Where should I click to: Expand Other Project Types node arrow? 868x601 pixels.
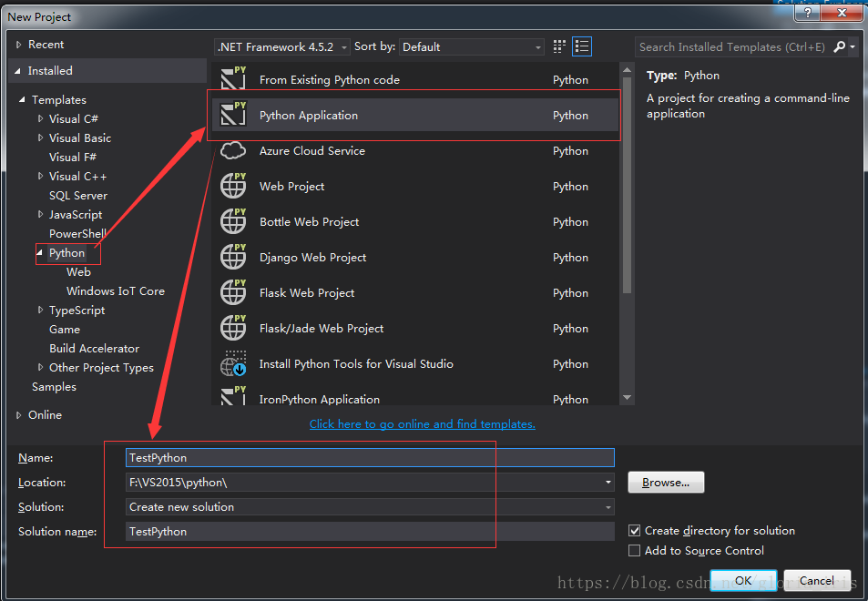(40, 368)
